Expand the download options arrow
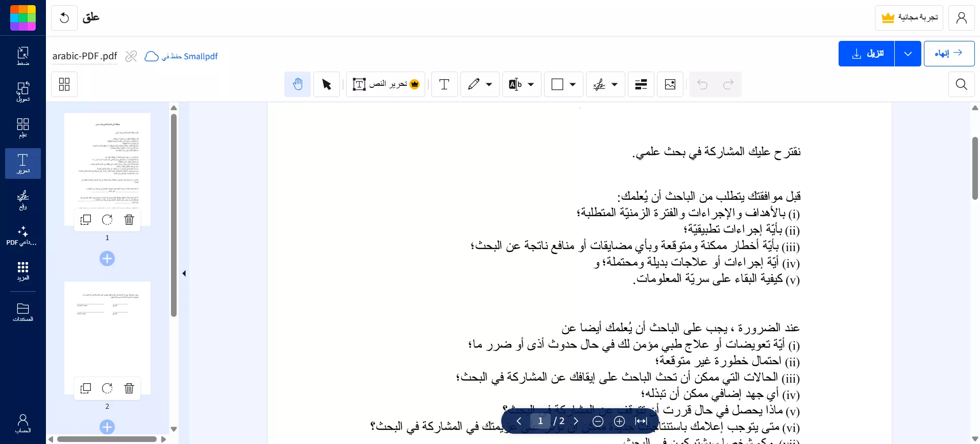This screenshot has height=444, width=980. point(908,54)
